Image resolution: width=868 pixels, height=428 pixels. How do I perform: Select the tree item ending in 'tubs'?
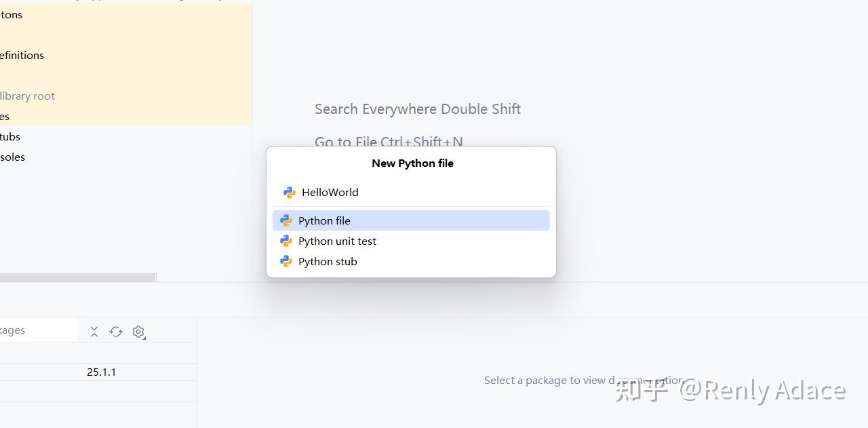coord(10,137)
